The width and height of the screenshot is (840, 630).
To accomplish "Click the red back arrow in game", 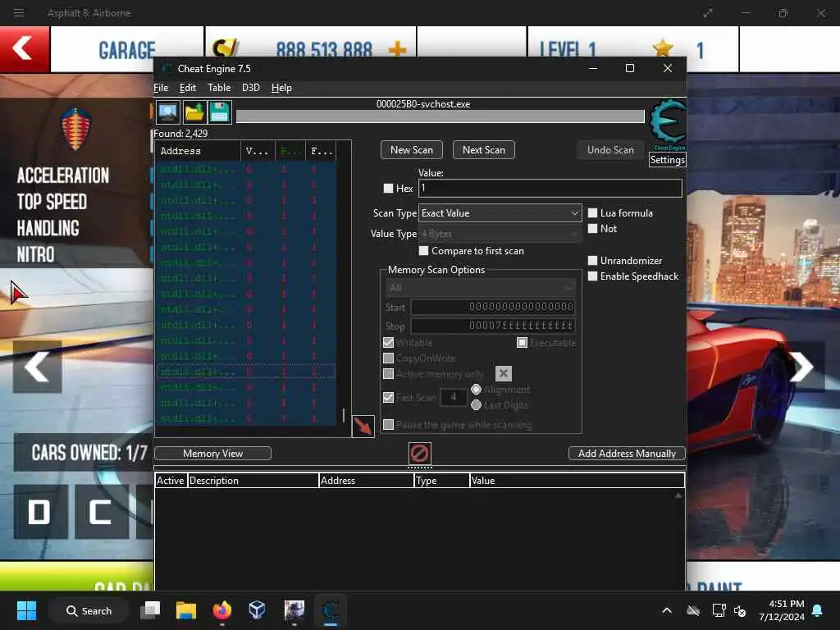I will 24,48.
